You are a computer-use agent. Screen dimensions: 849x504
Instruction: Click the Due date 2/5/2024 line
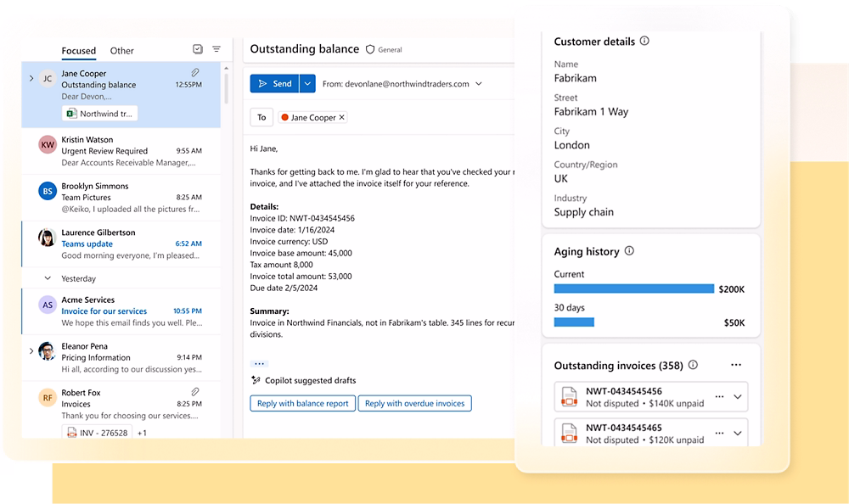(284, 288)
